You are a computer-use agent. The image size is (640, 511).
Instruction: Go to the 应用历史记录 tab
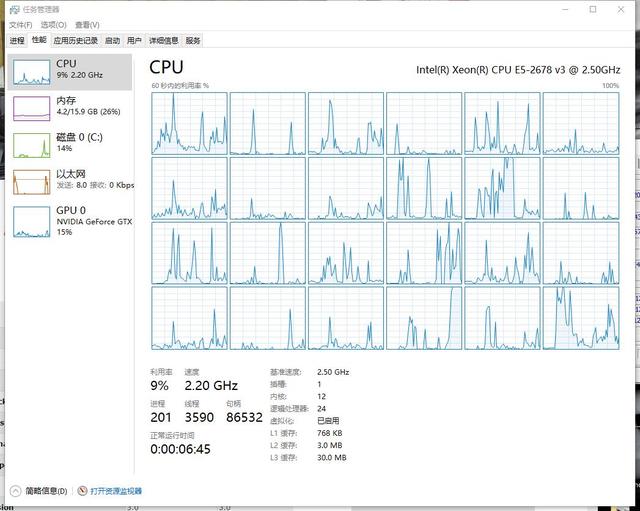(76, 40)
